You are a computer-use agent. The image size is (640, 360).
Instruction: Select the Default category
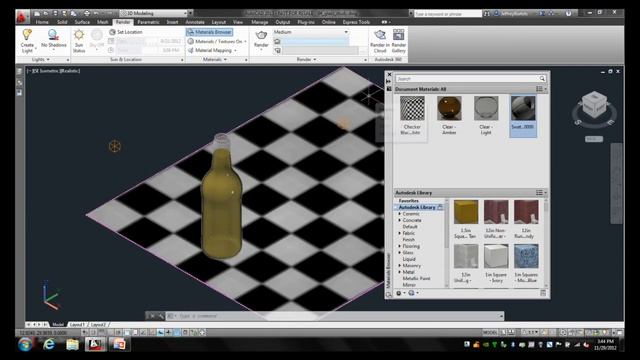tap(410, 227)
